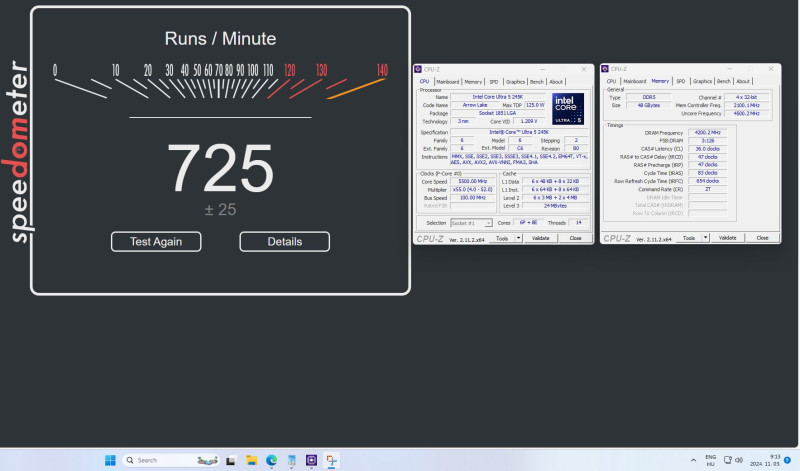
Task: Click the Intel Core Ultra 5 logo
Action: tap(568, 108)
